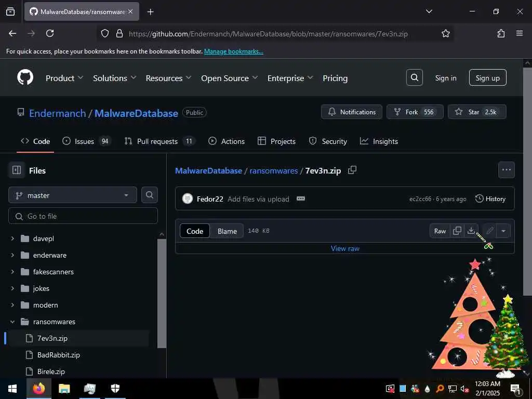Viewport: 532px width, 399px height.
Task: Click the View raw link
Action: point(345,248)
